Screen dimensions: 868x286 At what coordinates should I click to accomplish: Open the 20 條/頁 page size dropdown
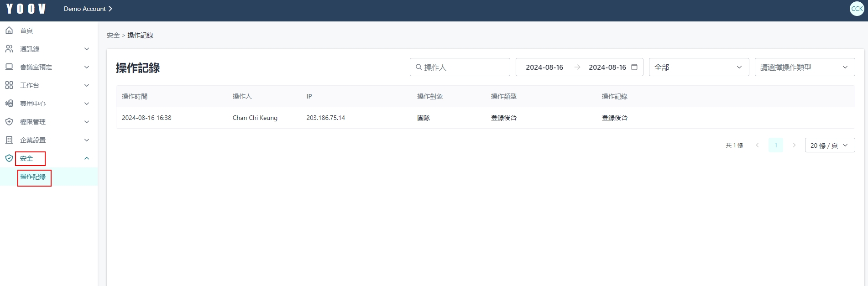tap(829, 146)
